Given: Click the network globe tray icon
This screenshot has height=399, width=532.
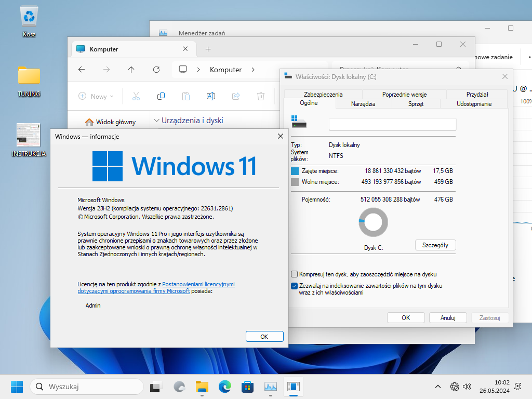Looking at the screenshot, I should pyautogui.click(x=454, y=387).
